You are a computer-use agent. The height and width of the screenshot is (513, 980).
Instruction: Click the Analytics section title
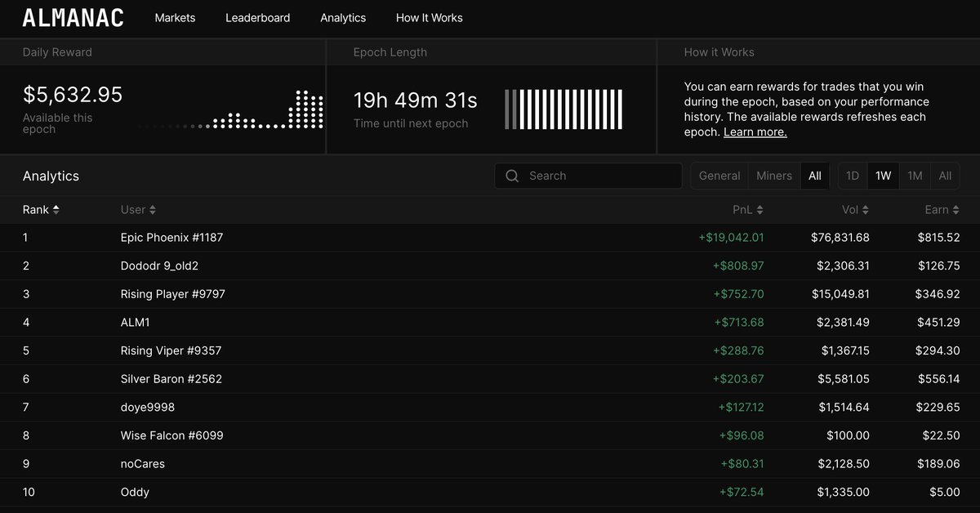coord(51,176)
